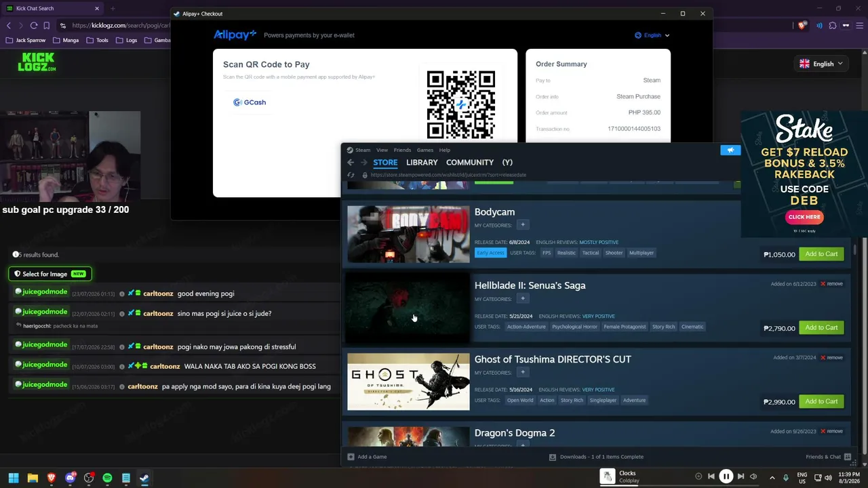Open the Steam menu in the menu bar
The height and width of the screenshot is (488, 868).
pos(363,150)
